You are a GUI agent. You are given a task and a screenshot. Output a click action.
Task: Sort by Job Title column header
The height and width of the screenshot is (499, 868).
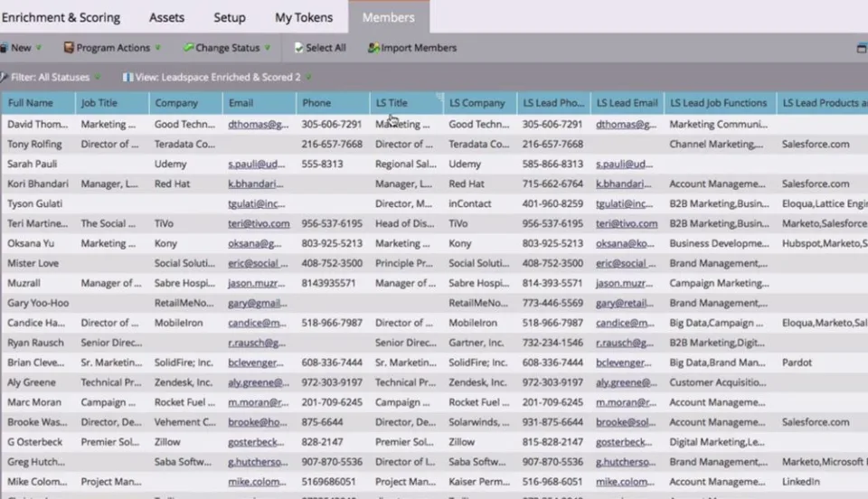pos(112,103)
